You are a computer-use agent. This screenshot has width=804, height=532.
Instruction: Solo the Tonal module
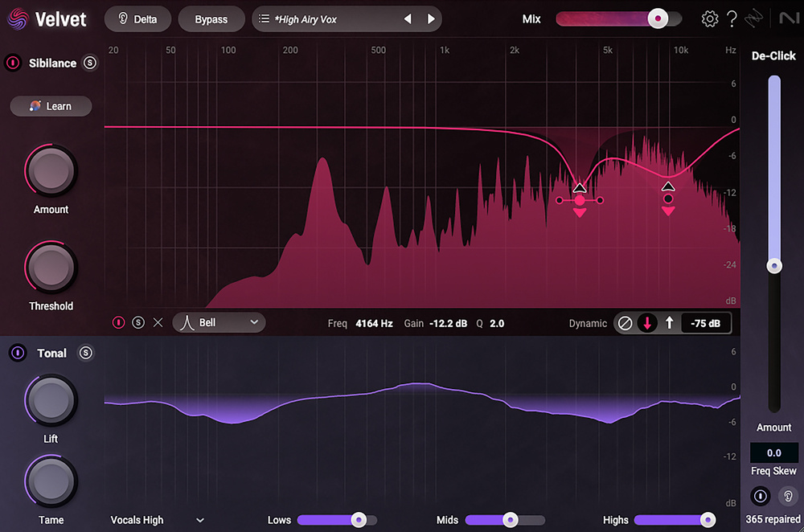click(x=86, y=353)
